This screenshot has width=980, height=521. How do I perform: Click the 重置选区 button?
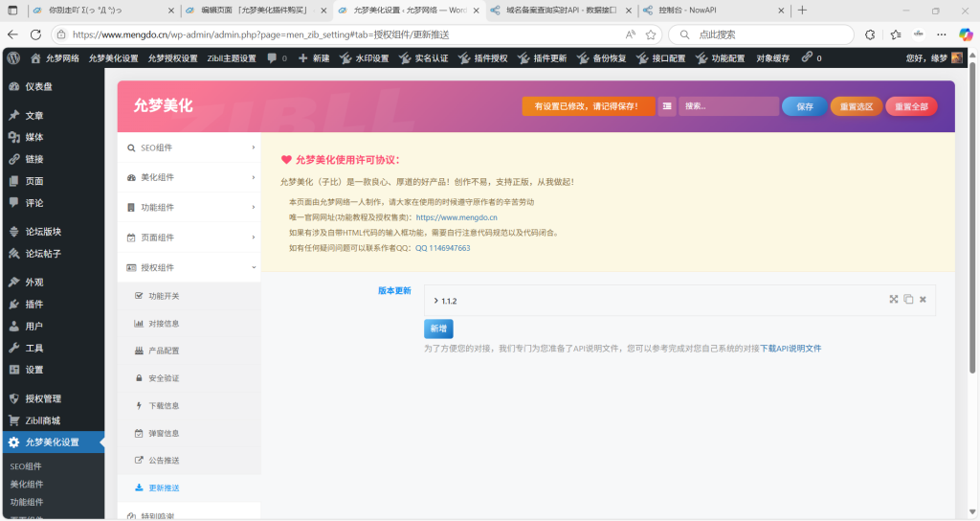857,106
